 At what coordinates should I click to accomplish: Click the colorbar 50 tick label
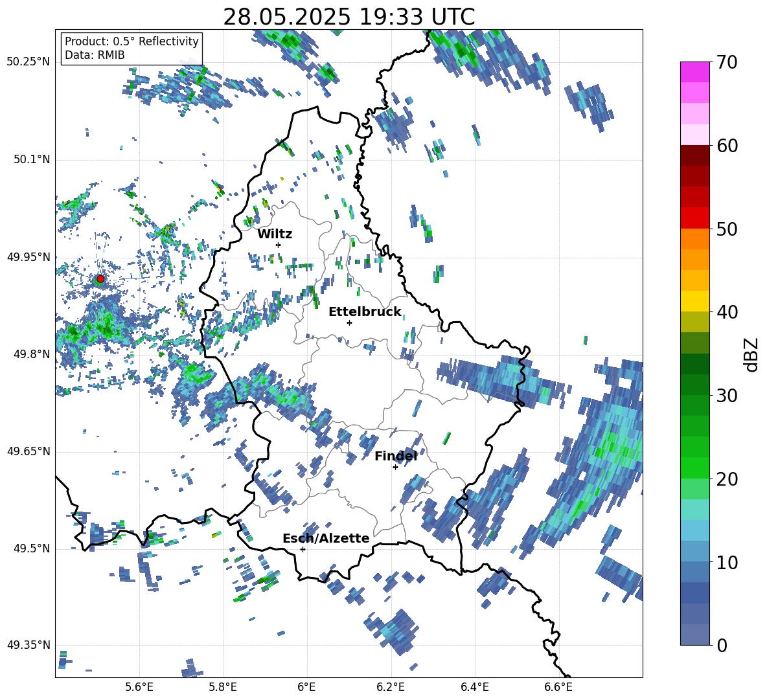click(x=727, y=229)
